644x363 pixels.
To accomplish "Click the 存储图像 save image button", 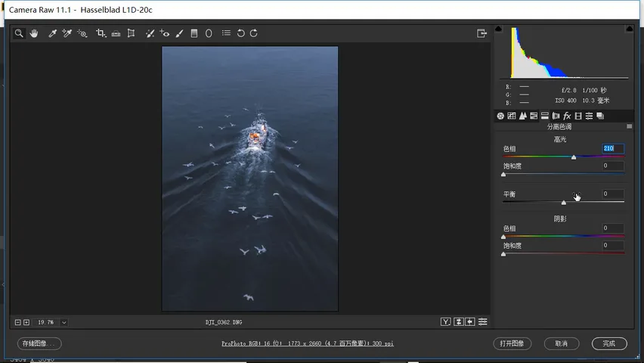I will click(x=39, y=343).
